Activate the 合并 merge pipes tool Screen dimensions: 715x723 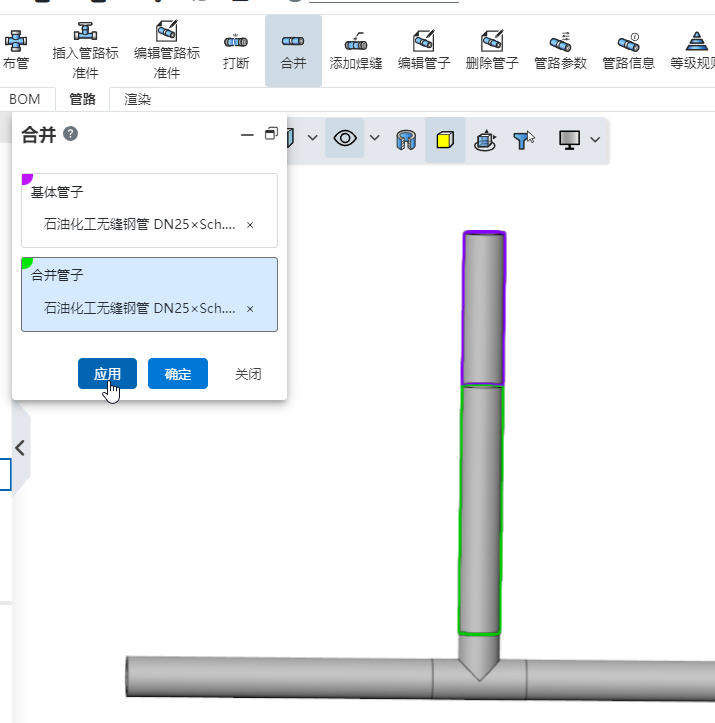293,51
